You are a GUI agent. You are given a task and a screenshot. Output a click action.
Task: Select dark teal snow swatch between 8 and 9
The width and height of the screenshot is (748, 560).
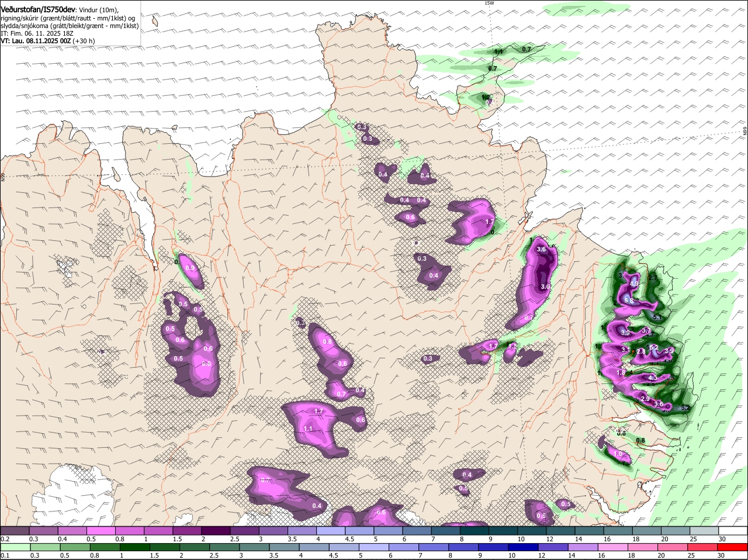[x=473, y=530]
